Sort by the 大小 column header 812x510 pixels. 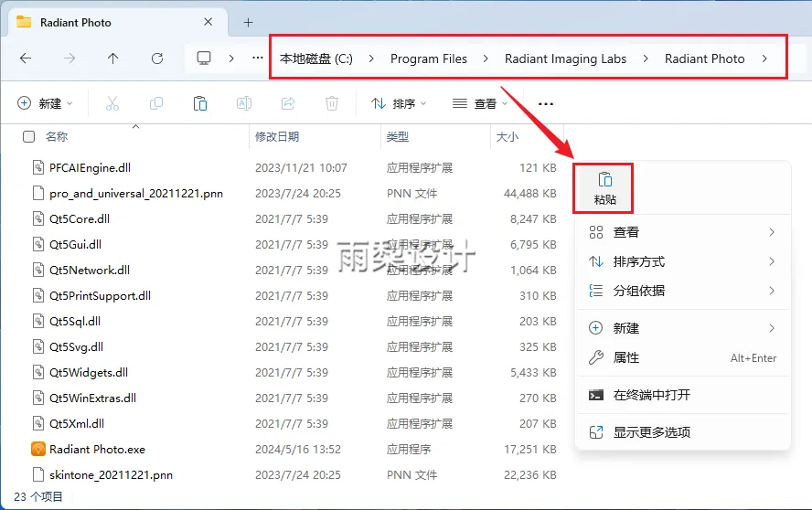[507, 137]
